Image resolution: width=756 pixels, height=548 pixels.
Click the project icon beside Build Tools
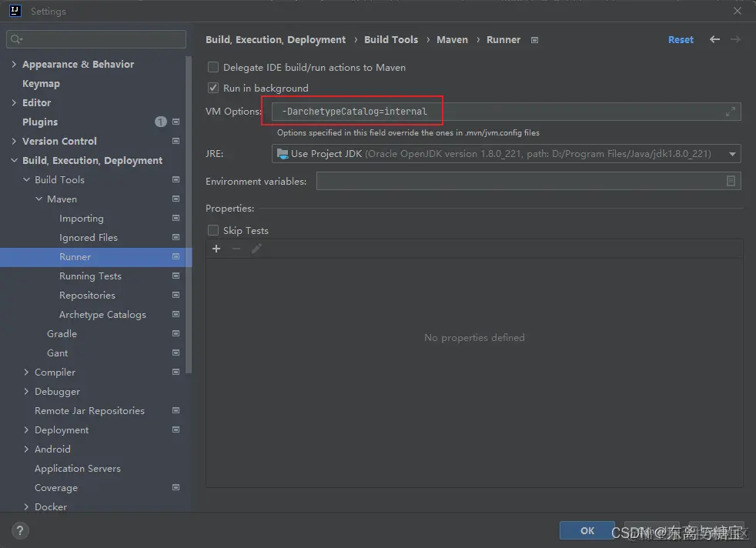176,180
